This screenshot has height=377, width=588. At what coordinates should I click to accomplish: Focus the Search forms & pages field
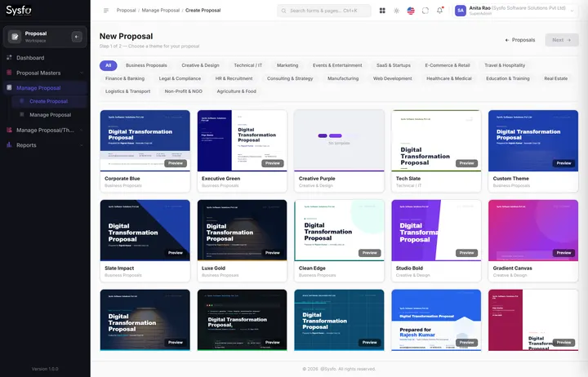click(324, 11)
